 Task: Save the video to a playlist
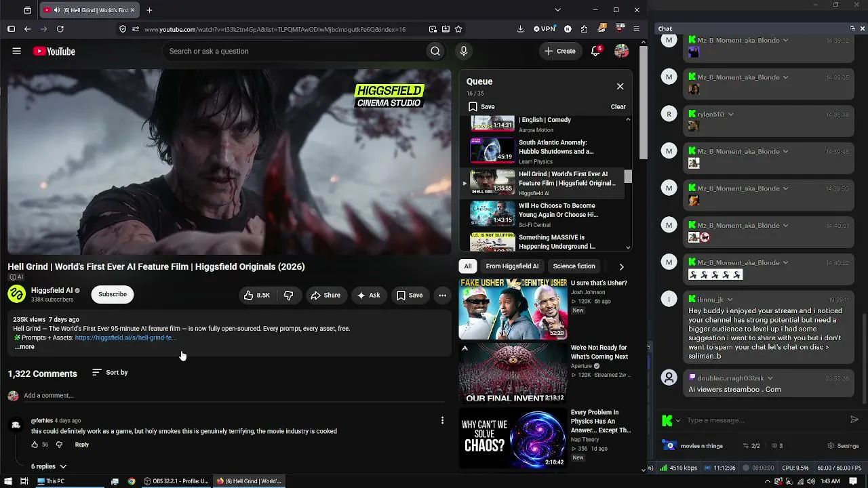click(x=410, y=295)
